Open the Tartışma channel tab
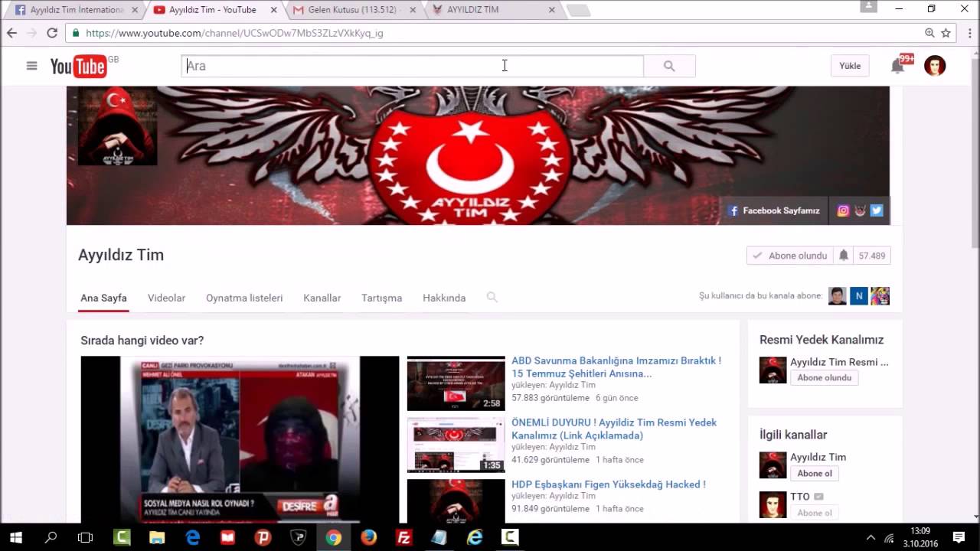This screenshot has width=980, height=551. click(x=381, y=298)
